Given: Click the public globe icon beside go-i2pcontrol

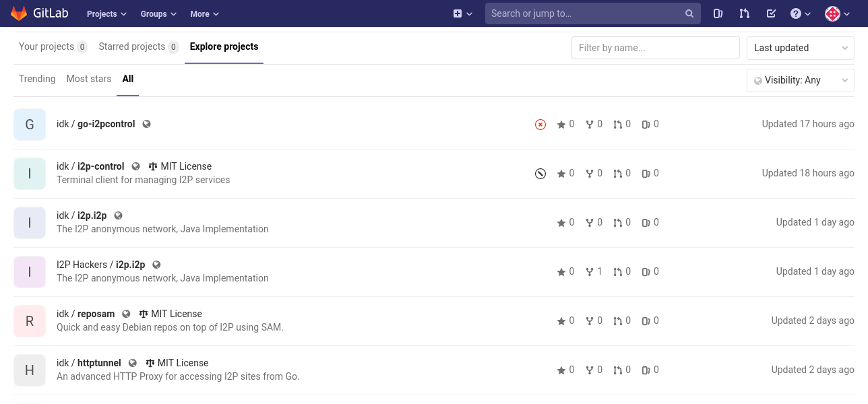Looking at the screenshot, I should click(x=147, y=124).
